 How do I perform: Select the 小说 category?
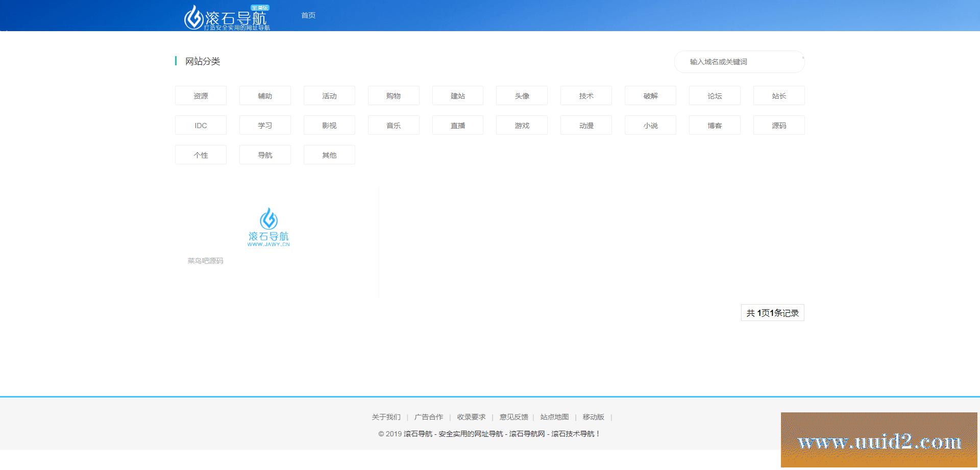[650, 125]
